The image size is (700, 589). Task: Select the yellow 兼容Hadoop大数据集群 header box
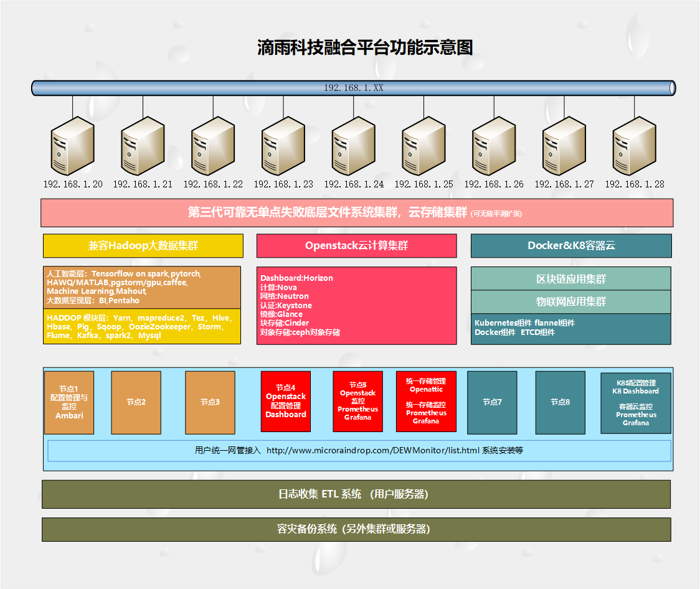coord(143,246)
